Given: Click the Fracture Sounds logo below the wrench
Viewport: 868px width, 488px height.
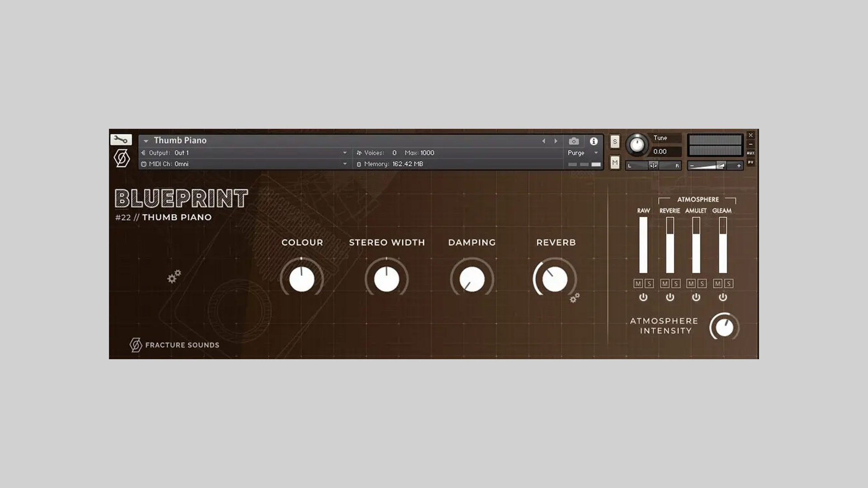Looking at the screenshot, I should pos(122,158).
